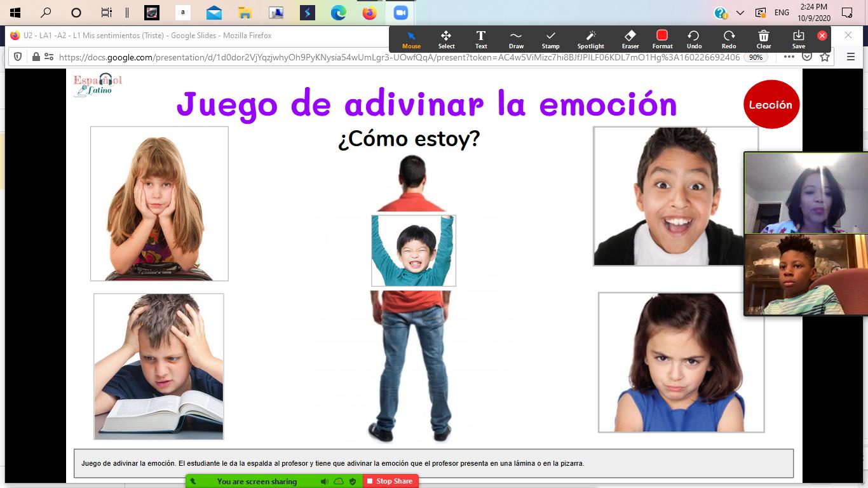Choose the Stamp annotation tool
The image size is (868, 488).
click(x=550, y=39)
